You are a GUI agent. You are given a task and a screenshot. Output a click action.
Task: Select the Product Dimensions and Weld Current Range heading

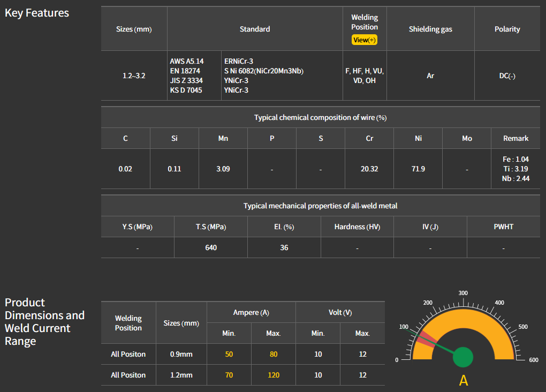tap(44, 322)
